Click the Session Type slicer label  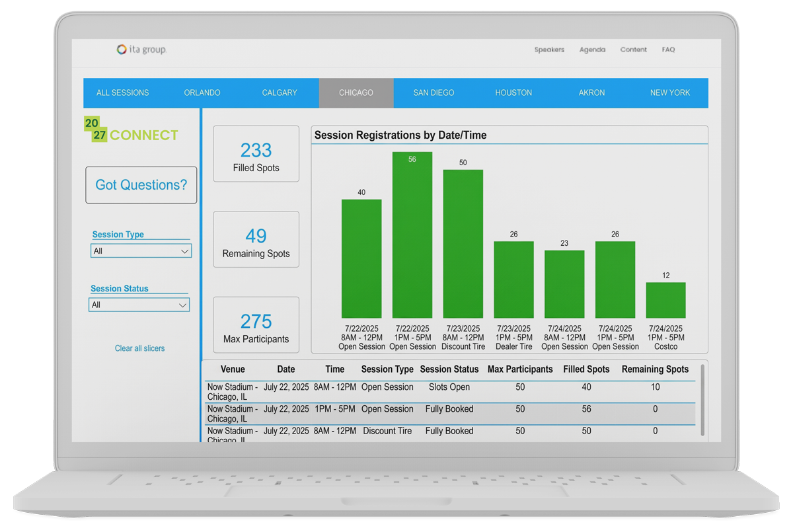click(x=118, y=235)
